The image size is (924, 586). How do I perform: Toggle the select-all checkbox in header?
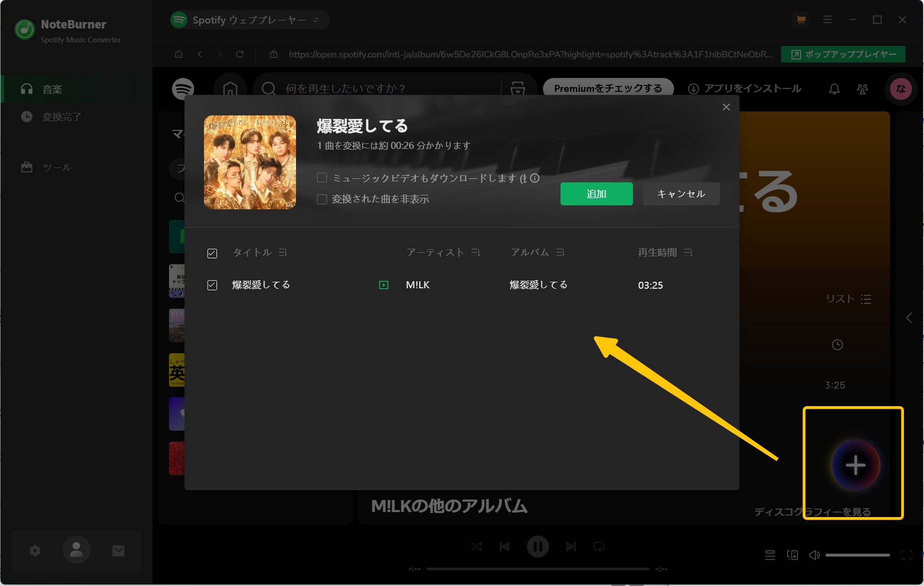click(212, 253)
